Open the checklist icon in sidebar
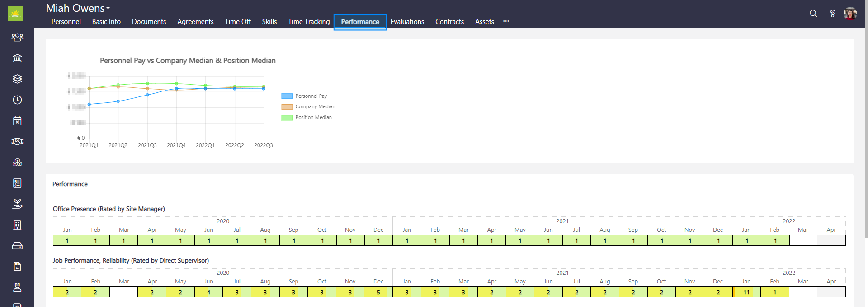This screenshot has width=868, height=307. (x=17, y=183)
